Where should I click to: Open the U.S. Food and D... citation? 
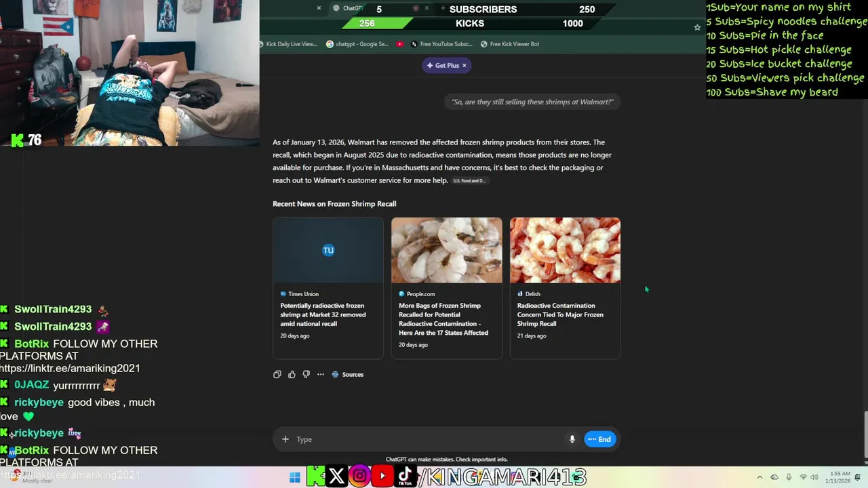click(469, 181)
